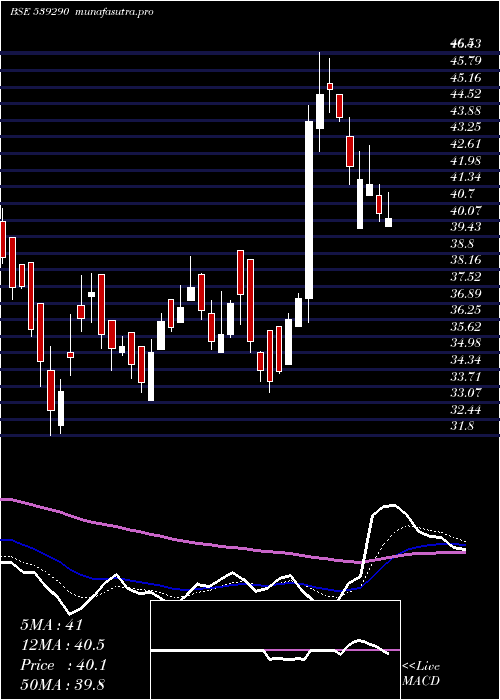This screenshot has width=500, height=700.
Task: Select the 33.71 price axis label
Action: pyautogui.click(x=466, y=376)
